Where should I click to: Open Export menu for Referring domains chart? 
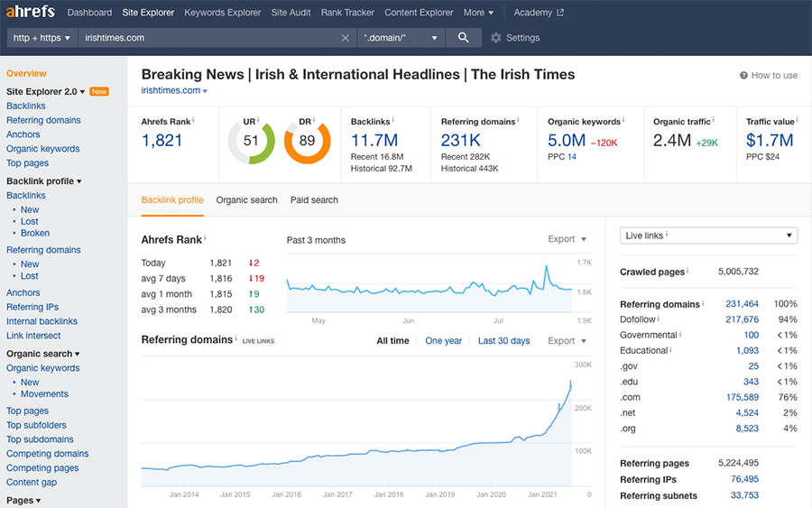click(x=567, y=341)
